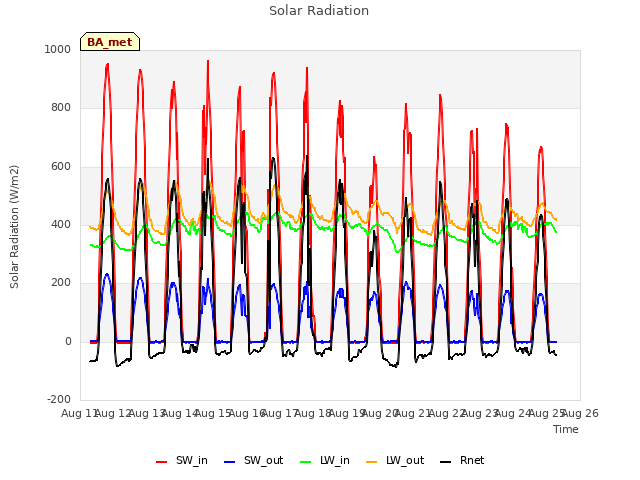Click the blue SW_out legend swatch

(x=230, y=462)
